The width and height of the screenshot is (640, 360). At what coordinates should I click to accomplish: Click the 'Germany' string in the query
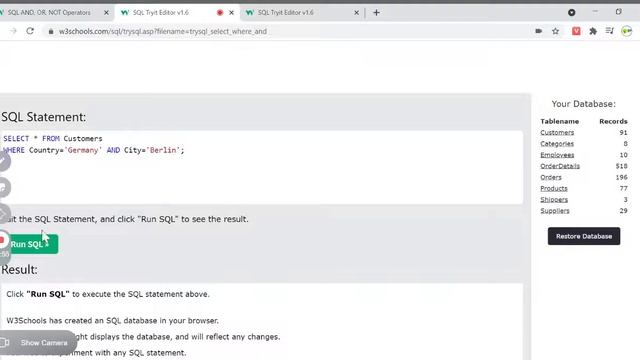pos(83,150)
